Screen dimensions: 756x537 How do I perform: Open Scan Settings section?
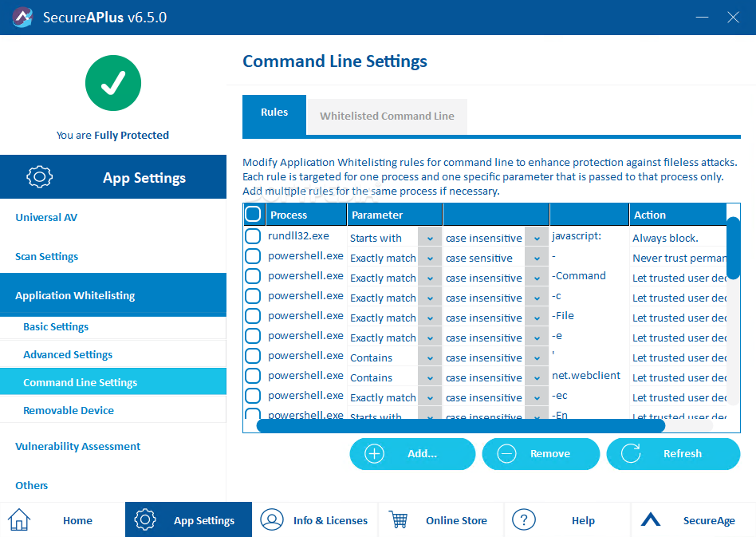47,257
